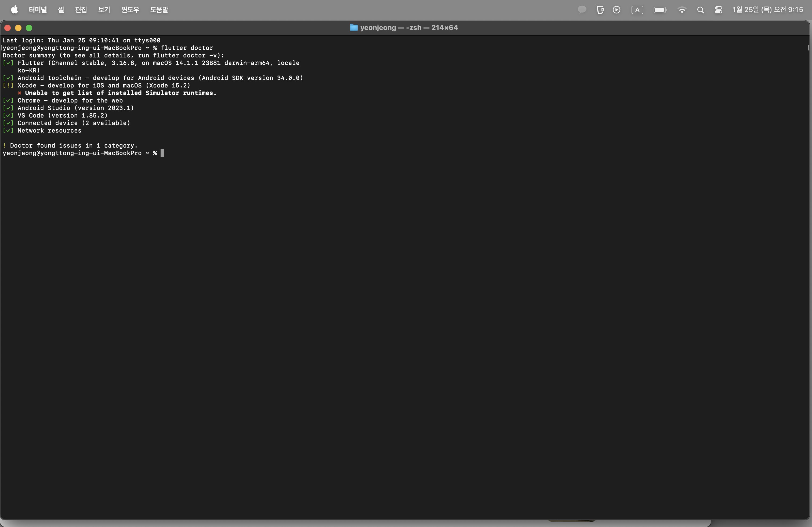
Task: Click the 'Xcode - develop for iOS and macOS' line
Action: pyautogui.click(x=104, y=85)
